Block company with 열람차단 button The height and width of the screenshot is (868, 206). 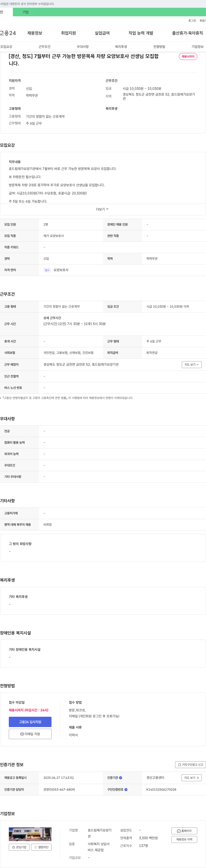41,847
